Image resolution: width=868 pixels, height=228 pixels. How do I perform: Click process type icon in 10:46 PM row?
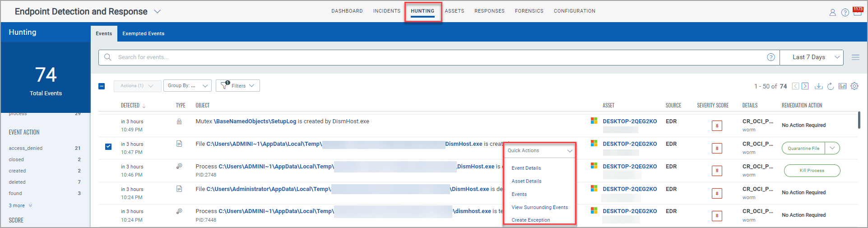[x=179, y=166]
